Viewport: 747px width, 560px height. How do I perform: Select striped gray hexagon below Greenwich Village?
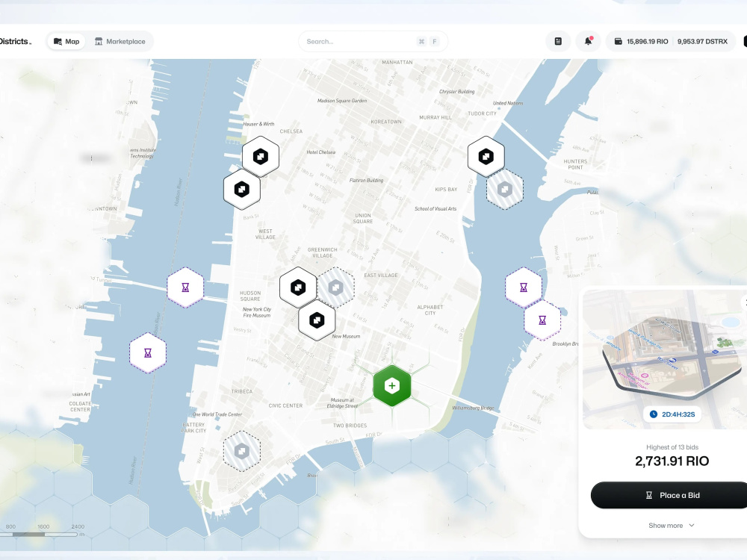point(336,287)
